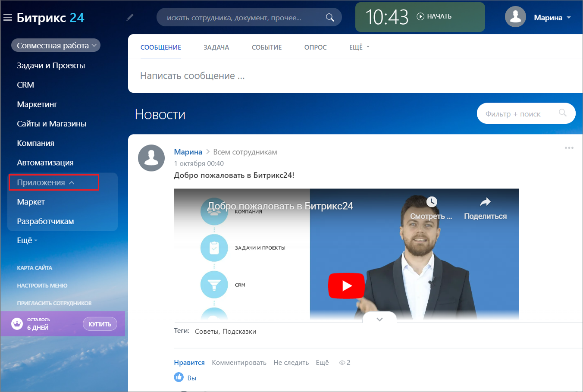
Task: Switch to the ОПРОС tab
Action: [316, 47]
